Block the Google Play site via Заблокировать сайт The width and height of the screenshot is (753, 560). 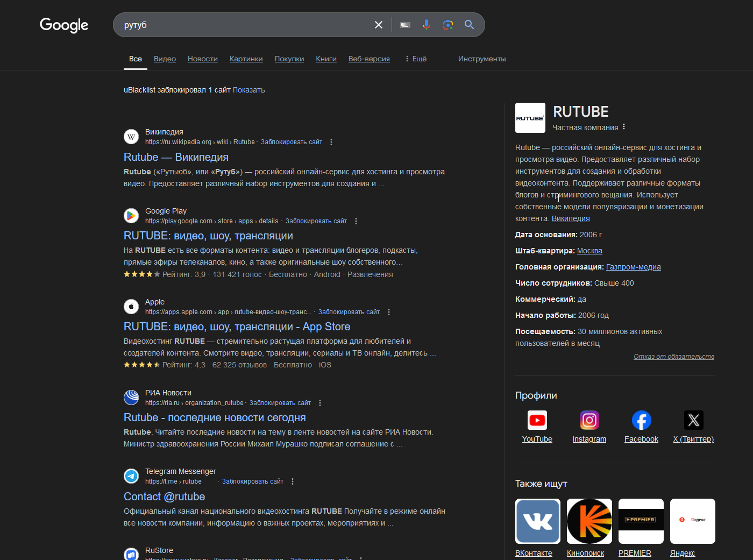316,221
